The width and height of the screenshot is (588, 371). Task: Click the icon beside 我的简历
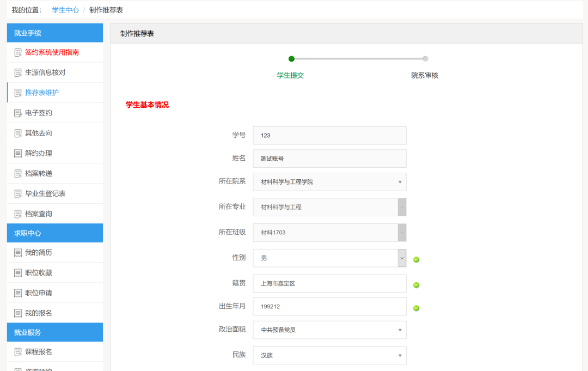coord(18,253)
